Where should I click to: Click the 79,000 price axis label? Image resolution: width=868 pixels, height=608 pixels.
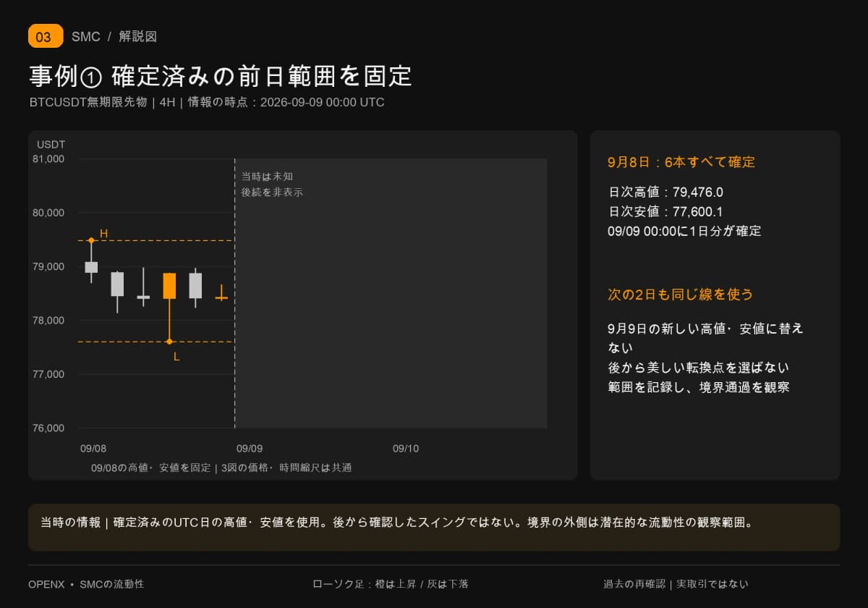point(48,266)
